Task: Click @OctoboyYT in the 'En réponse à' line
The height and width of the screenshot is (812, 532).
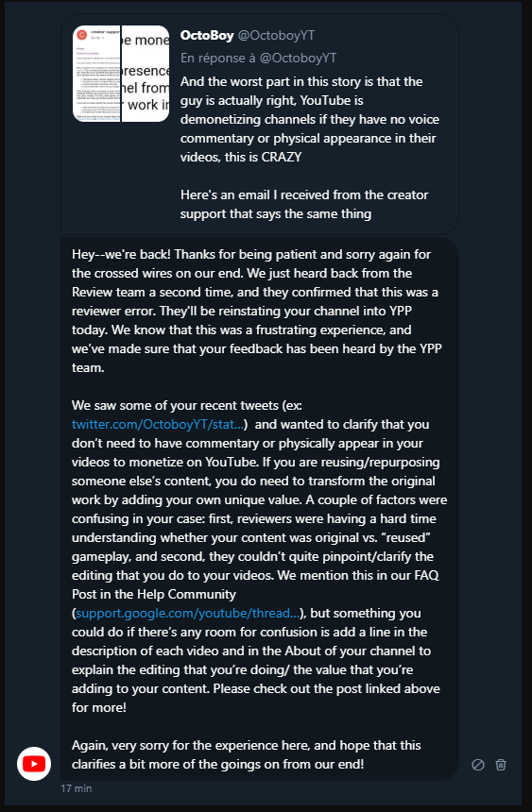Action: pyautogui.click(x=298, y=58)
